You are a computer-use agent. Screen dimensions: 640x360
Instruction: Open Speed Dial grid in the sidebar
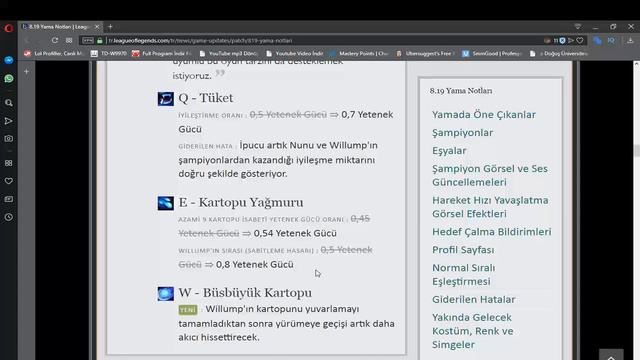point(9,163)
